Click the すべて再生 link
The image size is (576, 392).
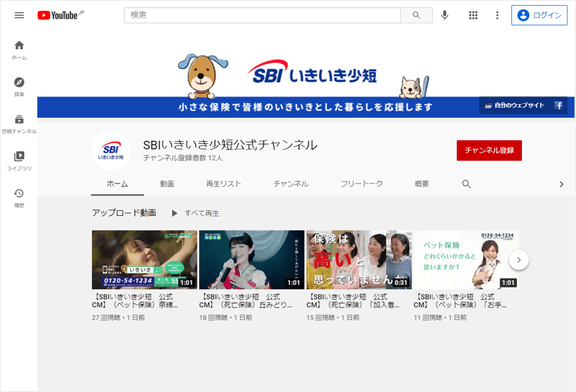coord(202,213)
